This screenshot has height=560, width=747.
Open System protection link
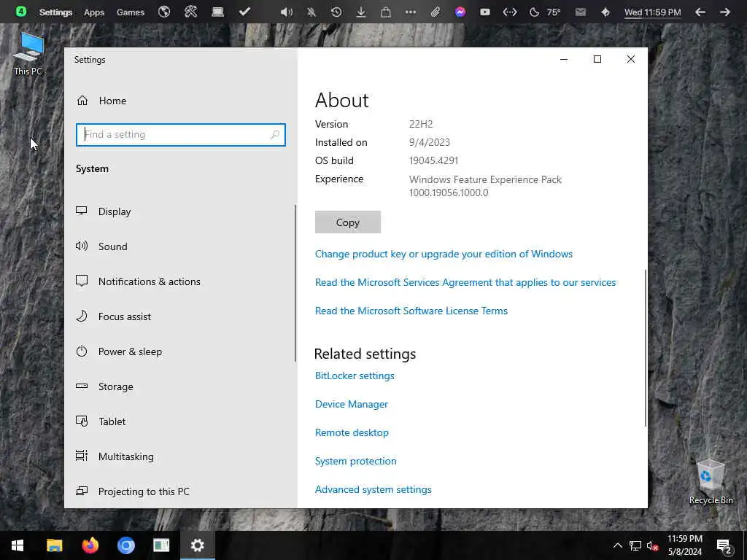click(355, 461)
